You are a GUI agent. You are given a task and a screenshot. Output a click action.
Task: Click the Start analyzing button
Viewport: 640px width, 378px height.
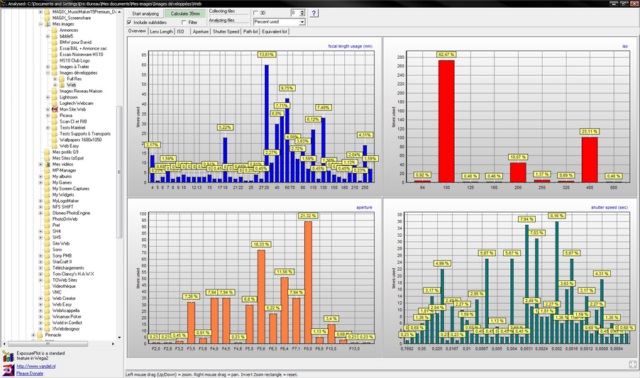point(145,13)
